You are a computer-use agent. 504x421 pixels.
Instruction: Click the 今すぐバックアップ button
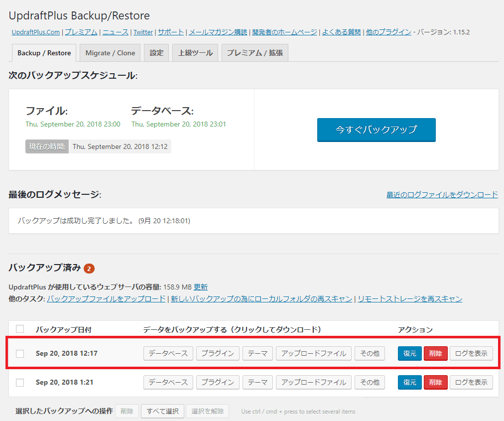coord(376,130)
